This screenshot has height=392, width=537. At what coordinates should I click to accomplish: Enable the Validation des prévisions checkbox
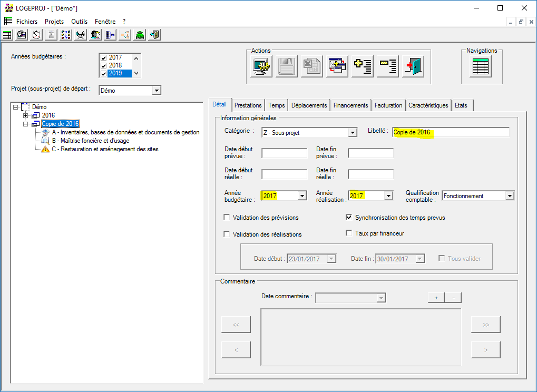point(227,218)
